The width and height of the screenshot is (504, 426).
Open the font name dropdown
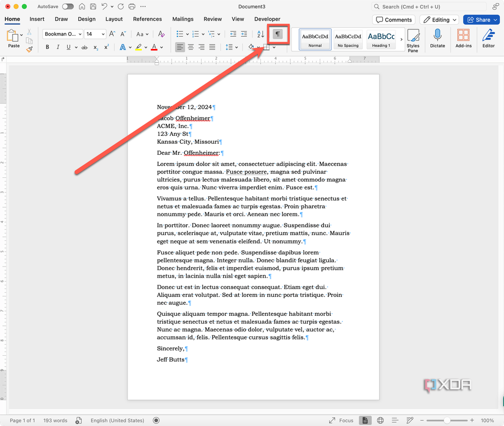click(62, 34)
